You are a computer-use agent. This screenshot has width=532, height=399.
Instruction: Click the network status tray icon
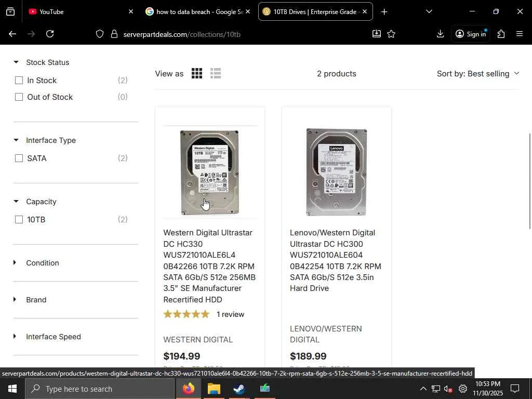click(436, 389)
